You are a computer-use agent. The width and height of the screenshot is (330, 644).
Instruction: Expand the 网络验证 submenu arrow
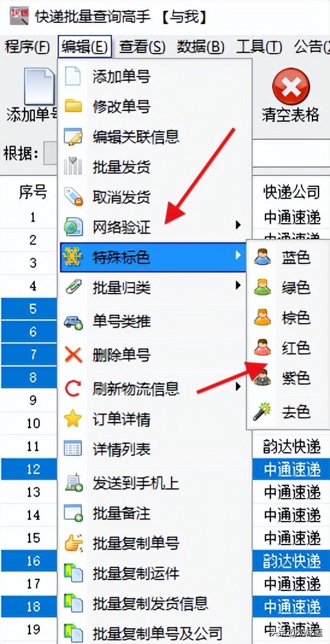point(238,225)
